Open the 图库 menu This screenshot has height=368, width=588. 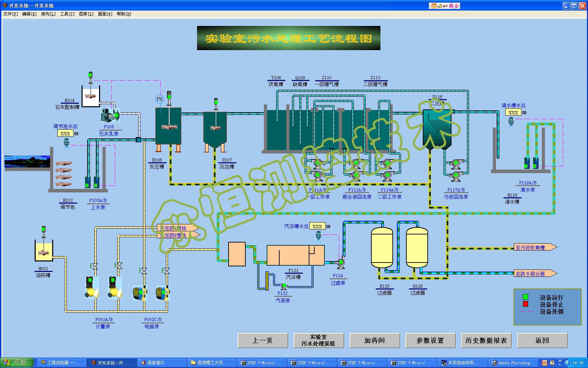[x=86, y=14]
